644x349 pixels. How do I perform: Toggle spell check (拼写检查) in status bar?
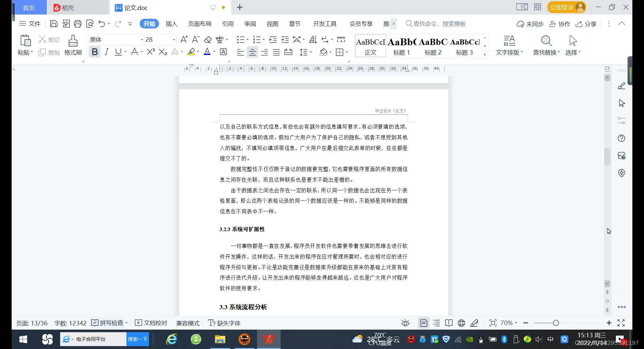click(107, 323)
